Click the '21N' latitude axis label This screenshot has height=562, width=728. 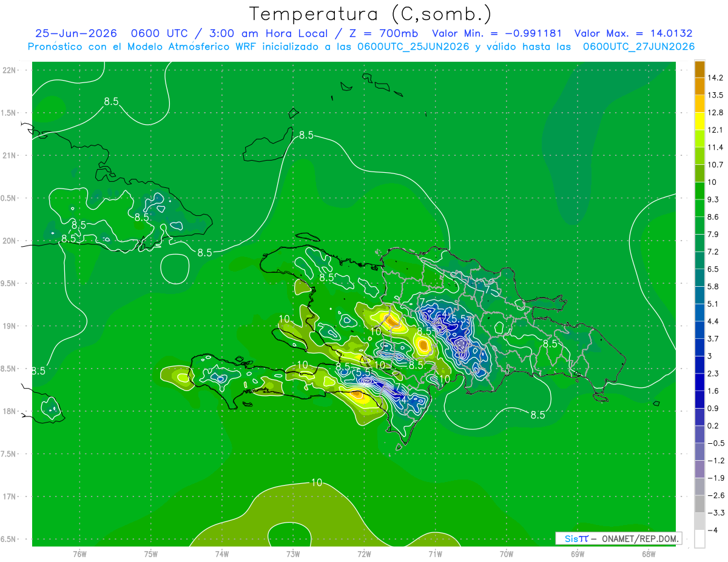pyautogui.click(x=9, y=155)
